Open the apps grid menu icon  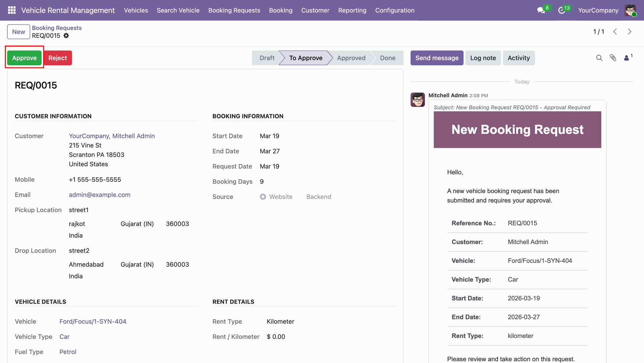tap(12, 10)
